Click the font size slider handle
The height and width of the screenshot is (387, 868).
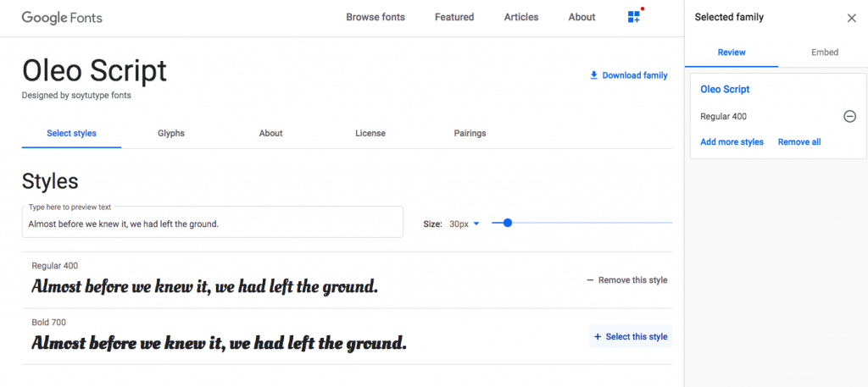point(508,223)
